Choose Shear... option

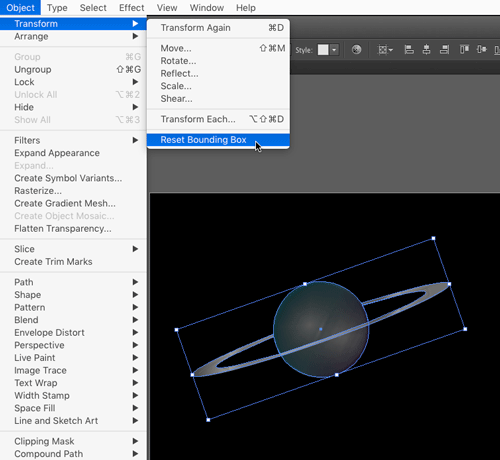[218, 99]
